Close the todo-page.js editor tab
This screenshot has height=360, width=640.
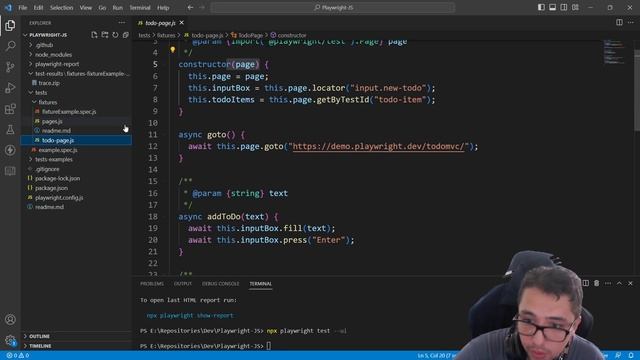182,23
